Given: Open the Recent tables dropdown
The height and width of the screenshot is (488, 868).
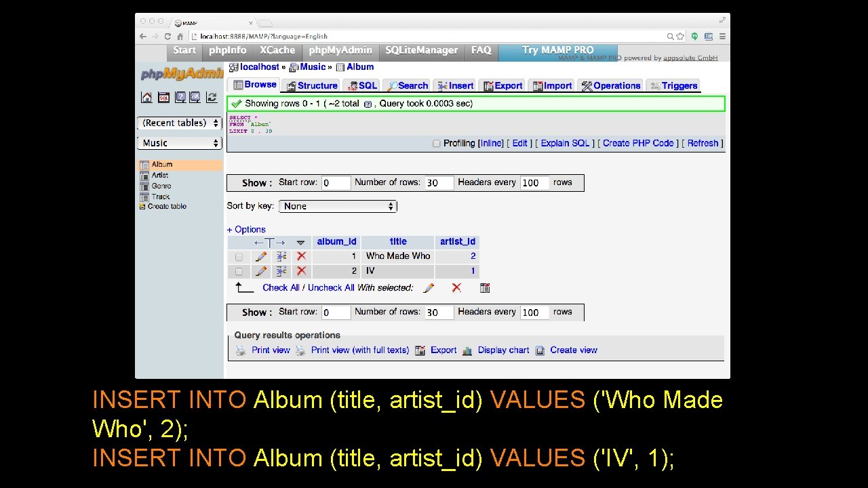Looking at the screenshot, I should (x=180, y=123).
